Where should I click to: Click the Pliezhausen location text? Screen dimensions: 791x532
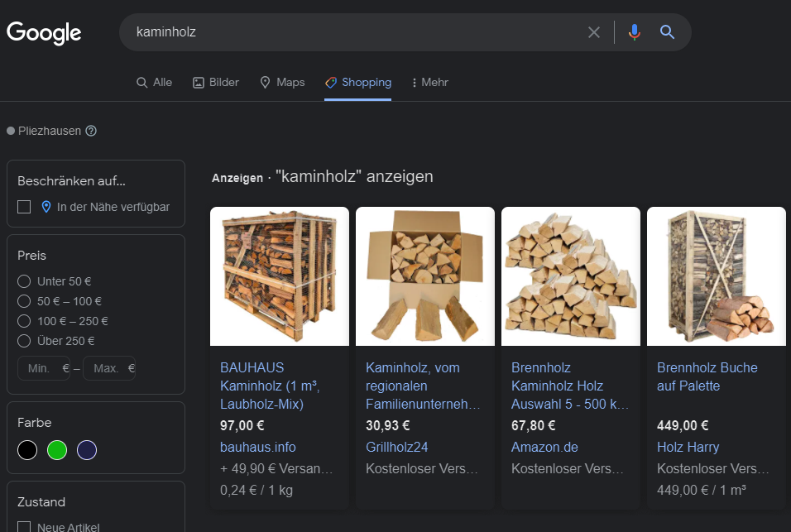[x=50, y=131]
